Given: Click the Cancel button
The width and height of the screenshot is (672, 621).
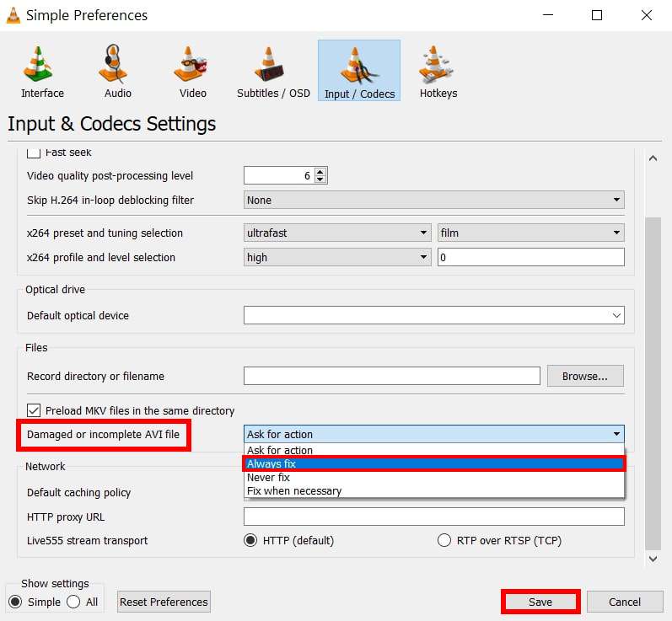Looking at the screenshot, I should tap(625, 602).
